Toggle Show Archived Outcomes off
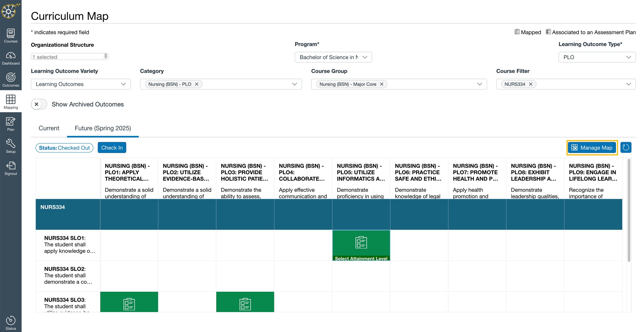 (39, 104)
